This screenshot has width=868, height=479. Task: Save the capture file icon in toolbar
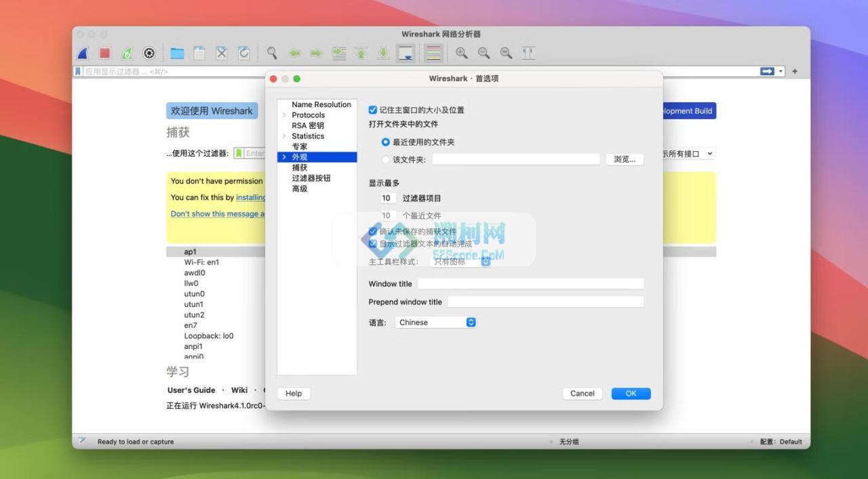(x=199, y=53)
